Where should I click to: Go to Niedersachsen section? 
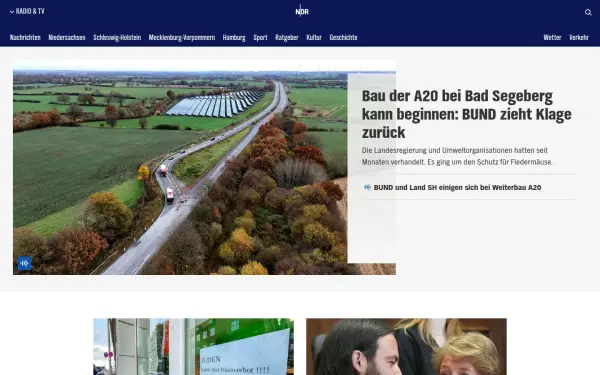67,38
